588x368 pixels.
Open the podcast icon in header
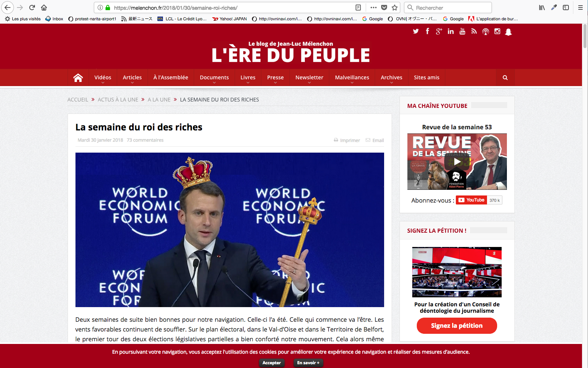click(485, 32)
